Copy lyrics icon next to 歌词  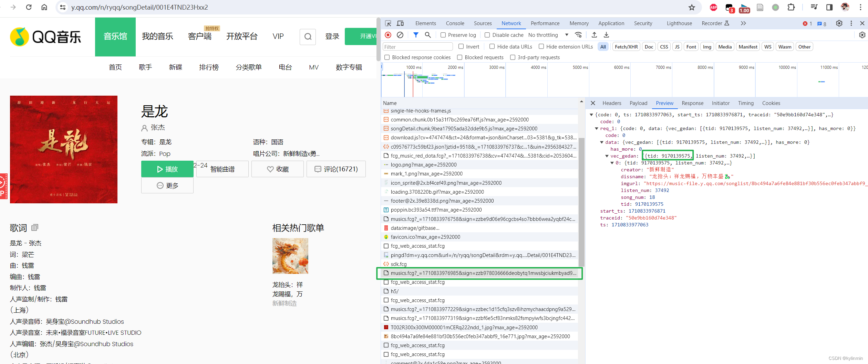35,227
